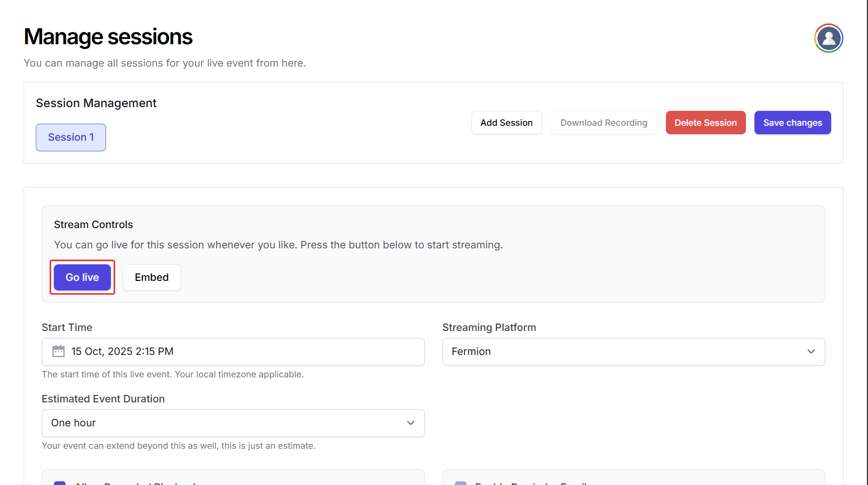
Task: Click the Streaming Platform label
Action: tap(489, 328)
